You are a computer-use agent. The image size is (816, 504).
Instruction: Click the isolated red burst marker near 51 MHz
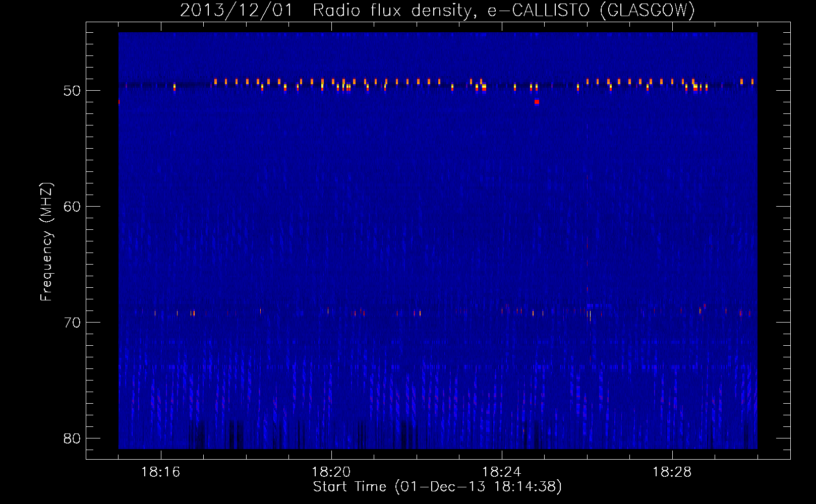537,102
